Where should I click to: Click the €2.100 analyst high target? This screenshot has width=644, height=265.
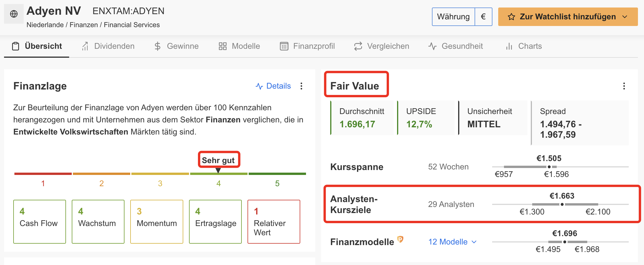(598, 212)
